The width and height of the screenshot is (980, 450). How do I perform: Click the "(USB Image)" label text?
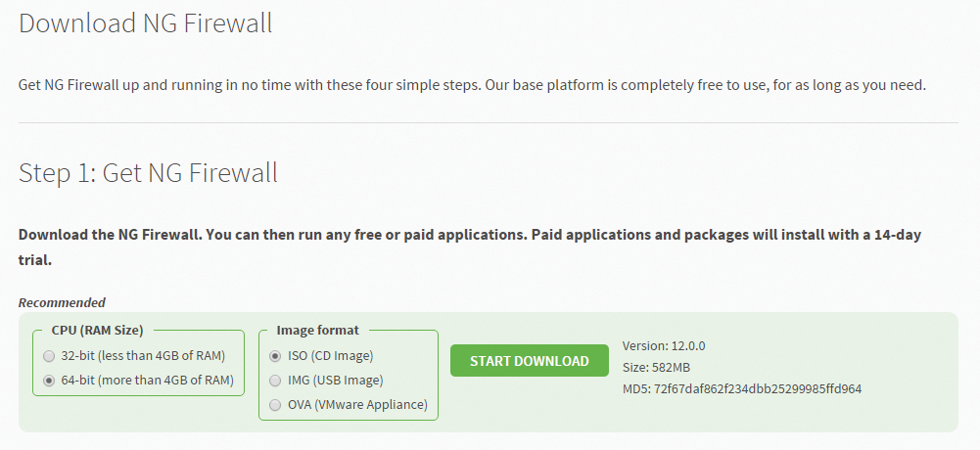349,381
